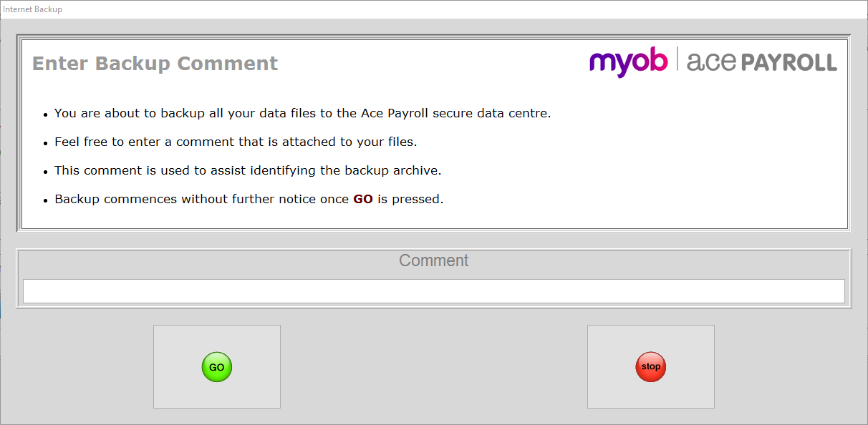Focus the Comment text input field
The image size is (868, 425).
click(x=433, y=291)
